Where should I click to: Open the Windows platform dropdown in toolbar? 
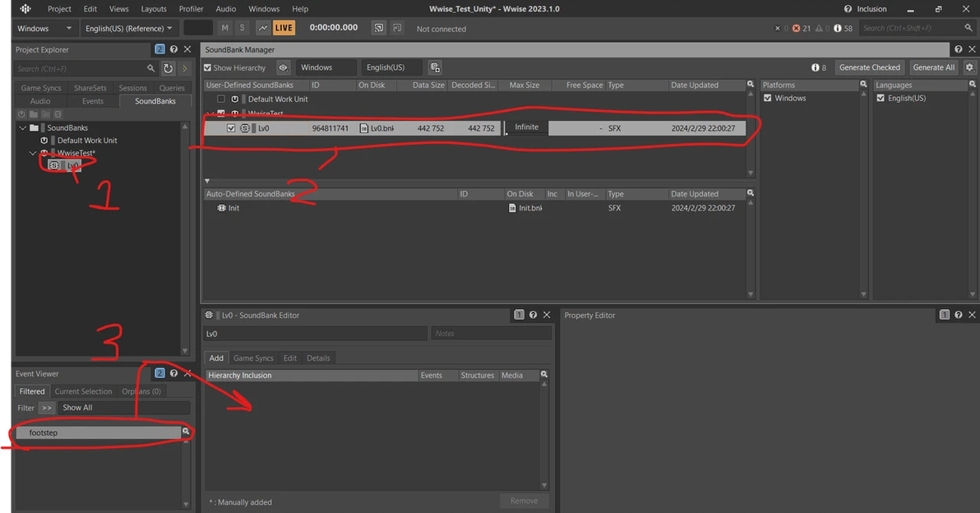(x=44, y=28)
